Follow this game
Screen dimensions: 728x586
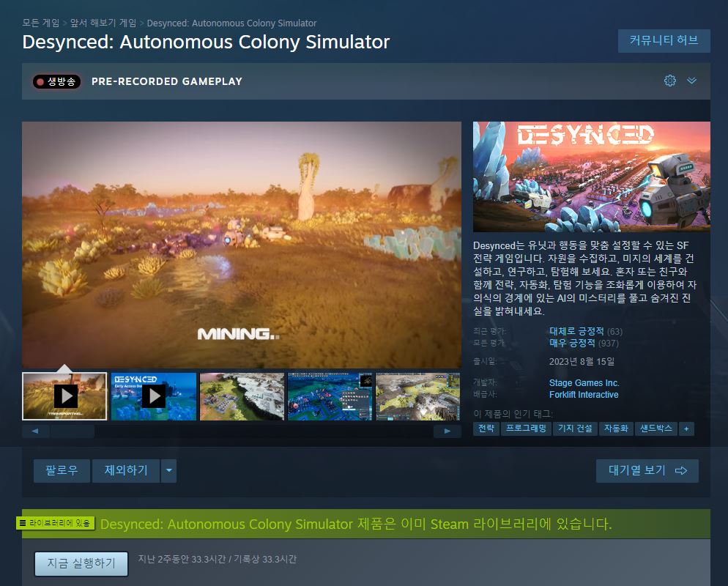[62, 471]
